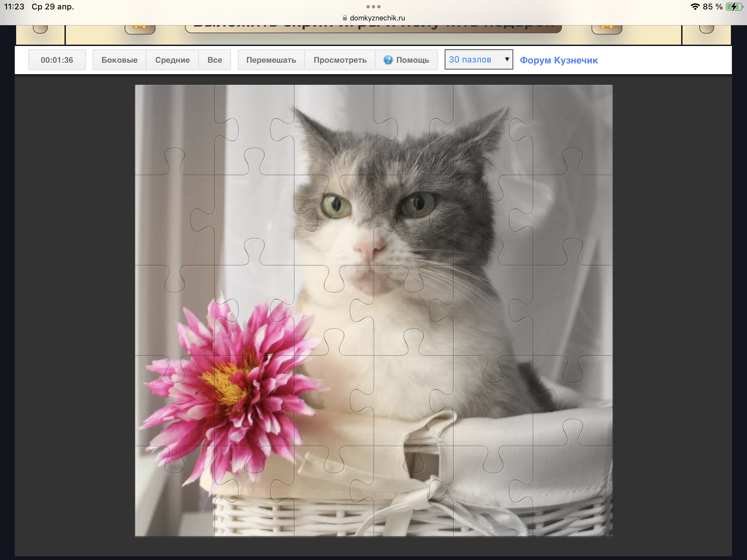Show only Боковые edge pieces

120,60
